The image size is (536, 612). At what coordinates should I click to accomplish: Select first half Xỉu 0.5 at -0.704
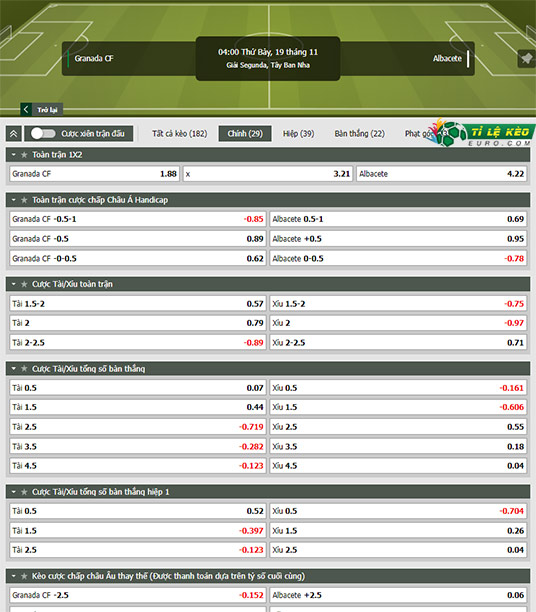[x=398, y=511]
